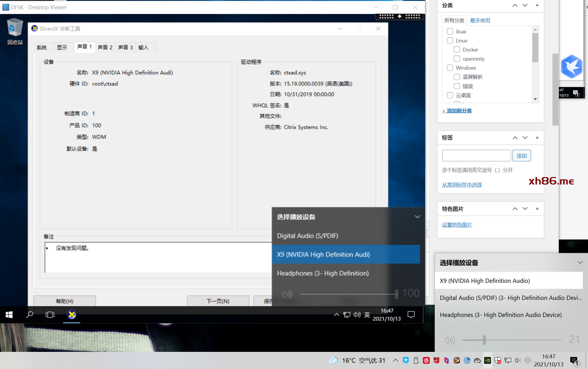Move the 标签 panel down
This screenshot has height=369, width=588.
(x=525, y=138)
